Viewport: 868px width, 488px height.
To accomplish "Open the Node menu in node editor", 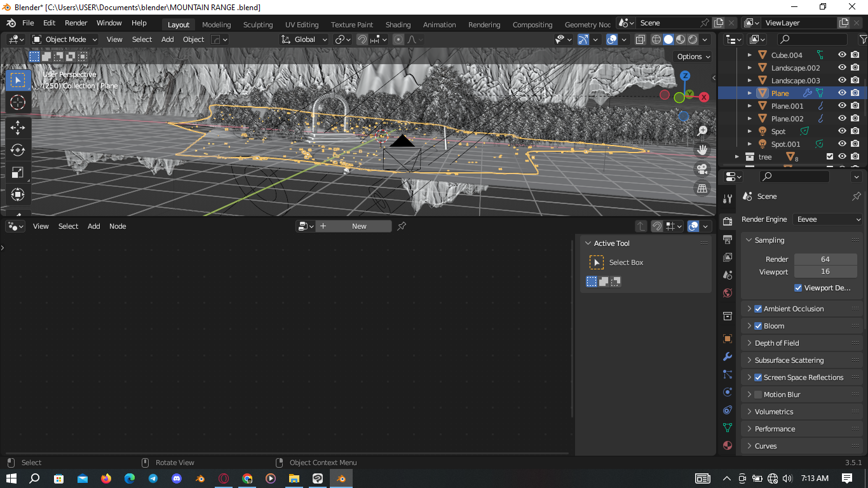I will (x=118, y=226).
